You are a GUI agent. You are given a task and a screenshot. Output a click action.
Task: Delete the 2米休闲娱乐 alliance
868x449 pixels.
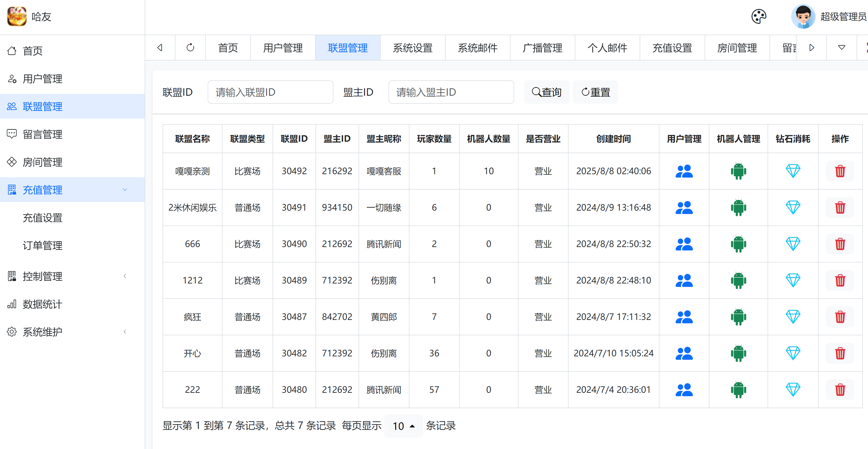840,208
